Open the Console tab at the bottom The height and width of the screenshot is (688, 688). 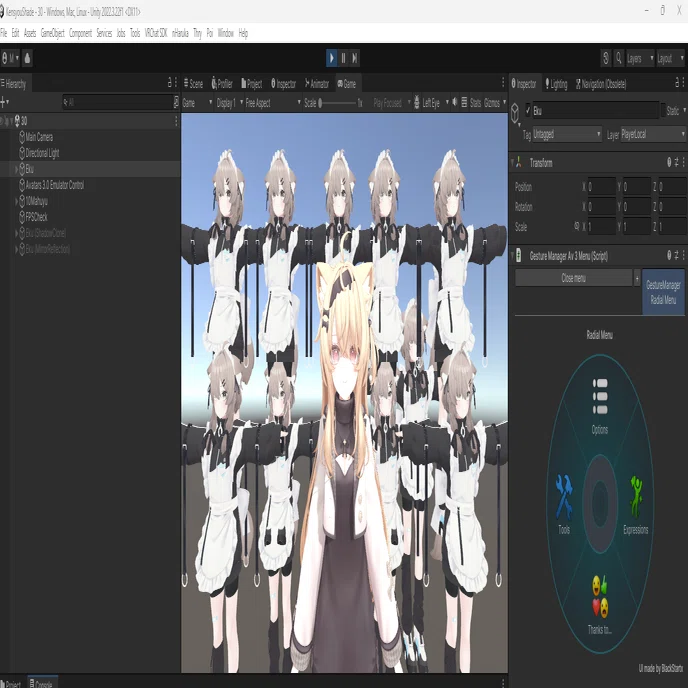pyautogui.click(x=41, y=683)
